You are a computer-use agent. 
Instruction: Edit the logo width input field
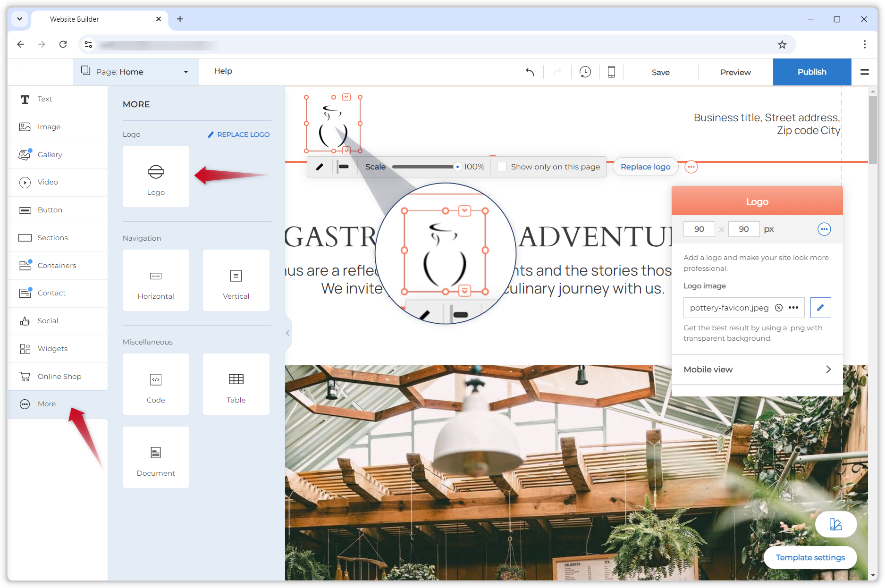699,229
